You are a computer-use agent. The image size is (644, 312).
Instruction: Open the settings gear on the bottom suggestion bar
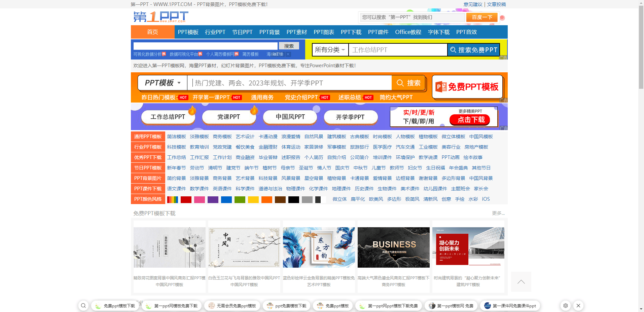[x=565, y=306]
